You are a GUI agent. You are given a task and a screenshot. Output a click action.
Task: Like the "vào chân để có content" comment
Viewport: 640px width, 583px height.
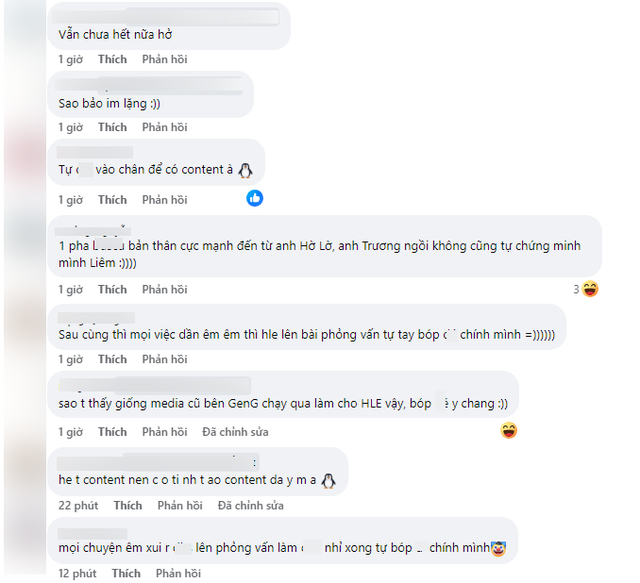click(112, 200)
